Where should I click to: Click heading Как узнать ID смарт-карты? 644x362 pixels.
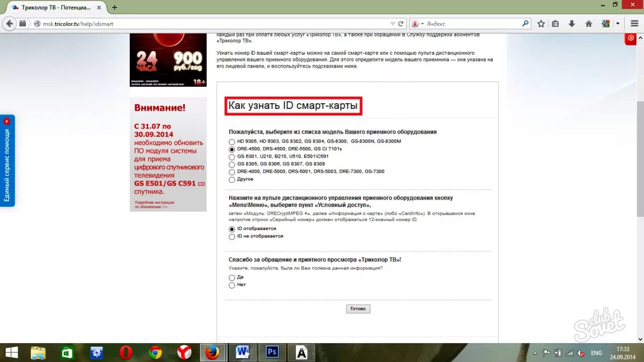(293, 106)
